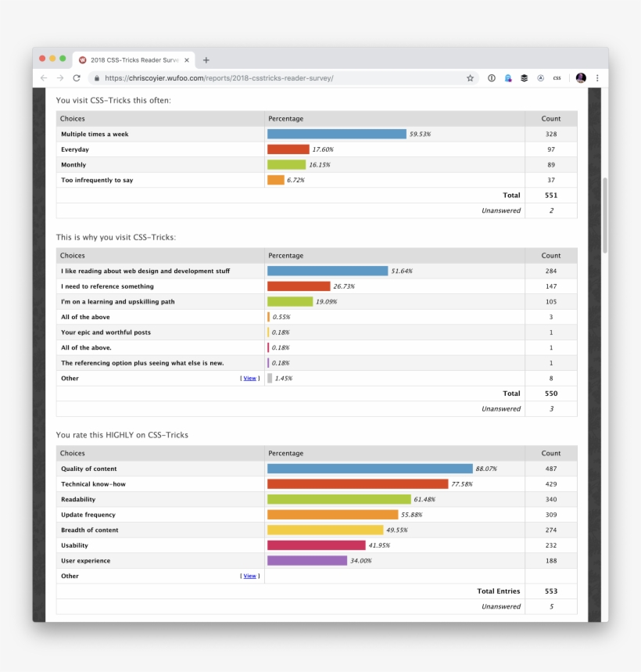Click heading 'You rate this HIGHLY on CSS-Tricks'
641x672 pixels.
pyautogui.click(x=122, y=435)
